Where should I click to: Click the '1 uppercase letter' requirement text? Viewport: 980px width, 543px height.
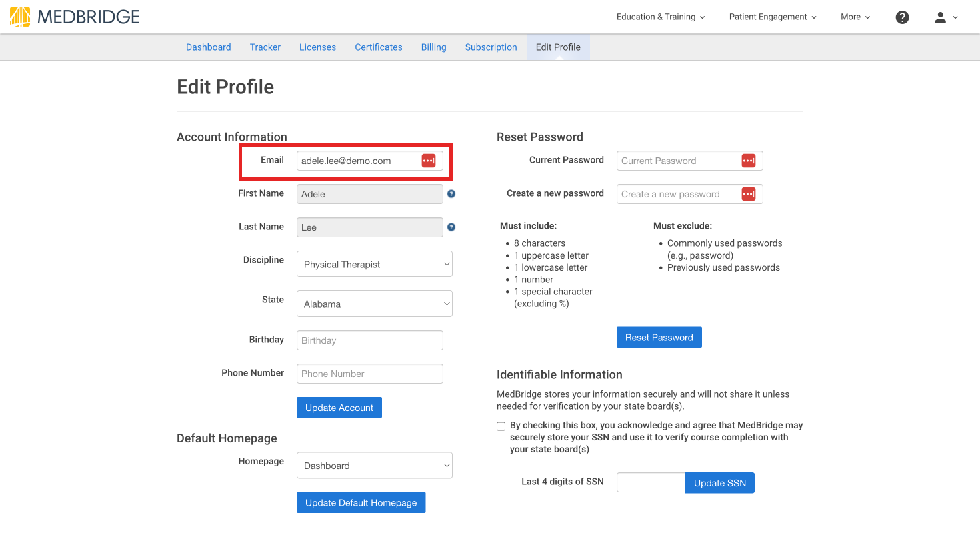tap(551, 255)
